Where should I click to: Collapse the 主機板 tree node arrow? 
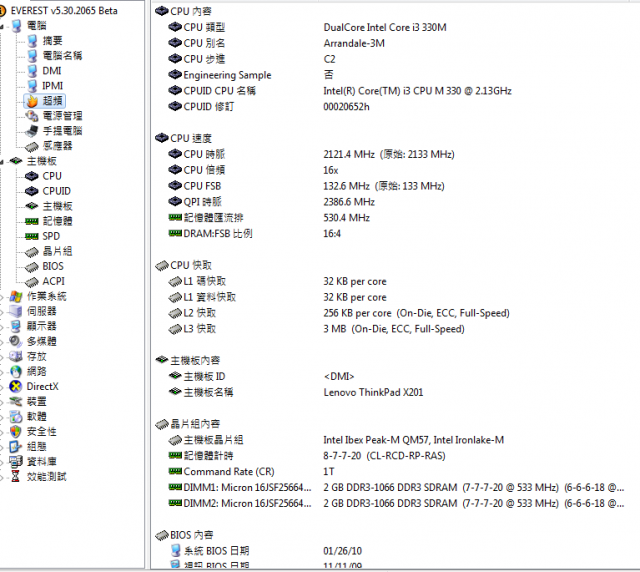click(x=2, y=162)
